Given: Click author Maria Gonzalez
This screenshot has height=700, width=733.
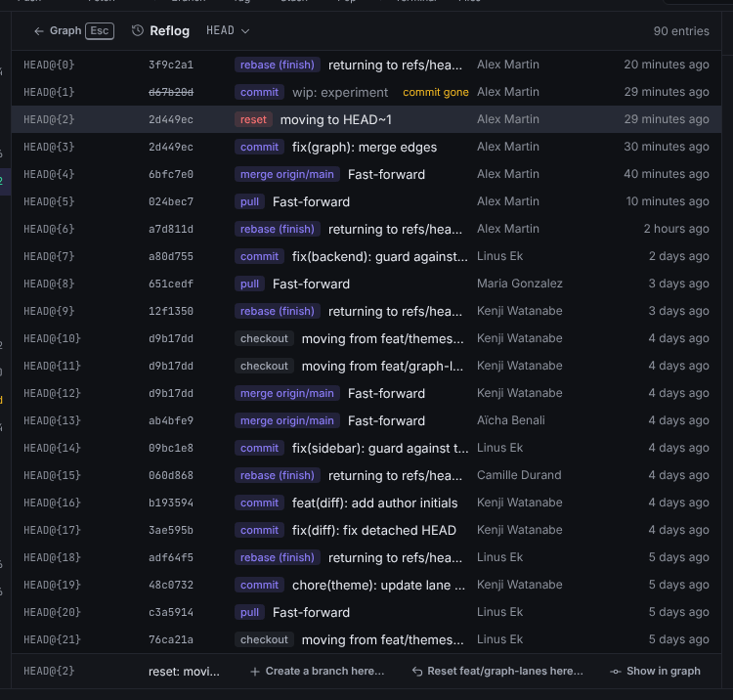Looking at the screenshot, I should pos(519,284).
